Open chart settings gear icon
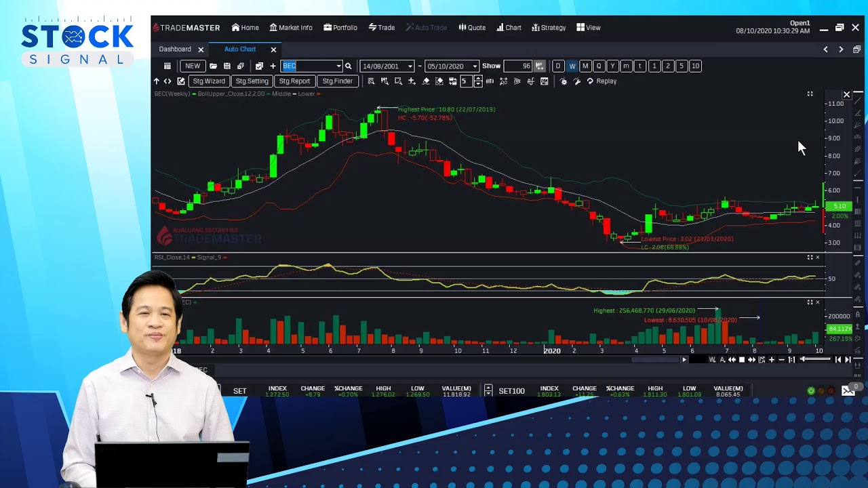Viewport: 868px width, 488px height. click(564, 81)
